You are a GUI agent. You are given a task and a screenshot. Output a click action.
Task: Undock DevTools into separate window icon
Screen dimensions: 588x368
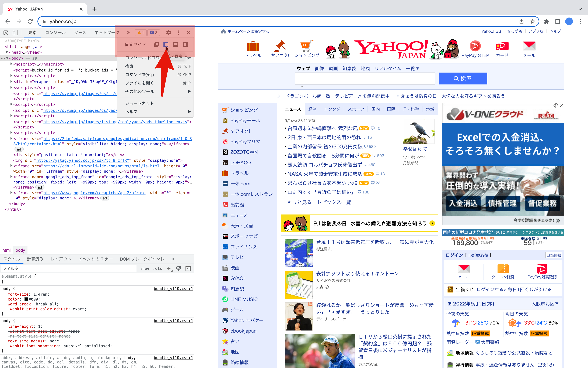coord(156,45)
